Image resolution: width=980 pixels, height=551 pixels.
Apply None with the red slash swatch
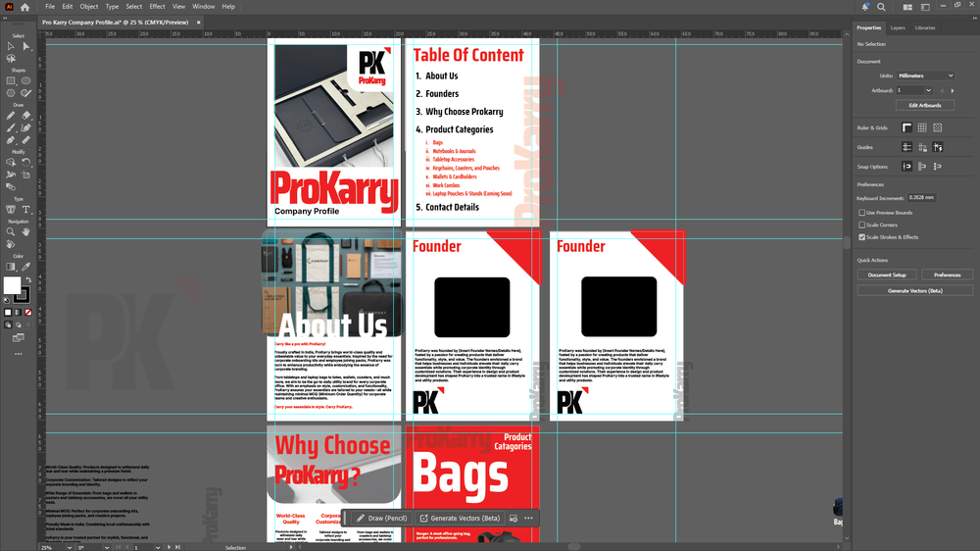tap(28, 312)
